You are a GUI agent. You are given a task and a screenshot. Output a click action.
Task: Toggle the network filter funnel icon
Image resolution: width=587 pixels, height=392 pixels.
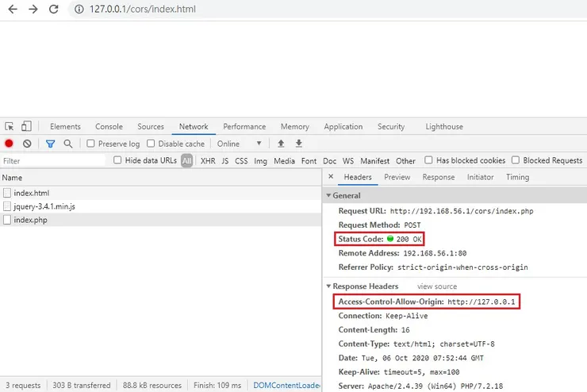[50, 144]
